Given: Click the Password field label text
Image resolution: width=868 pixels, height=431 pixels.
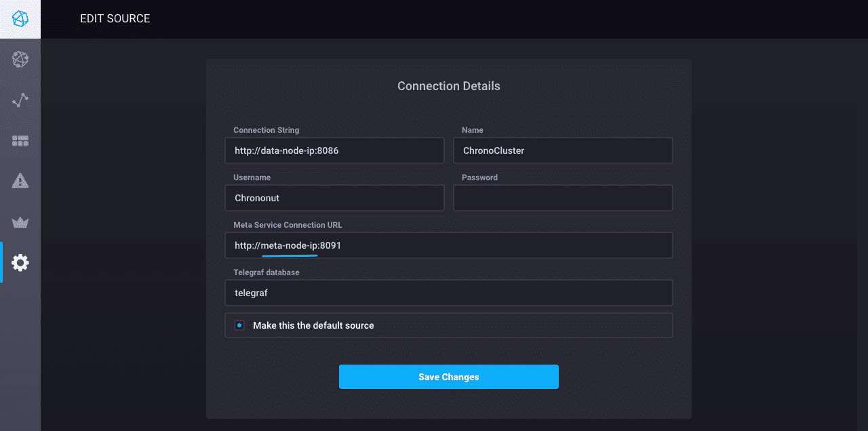Looking at the screenshot, I should [479, 178].
